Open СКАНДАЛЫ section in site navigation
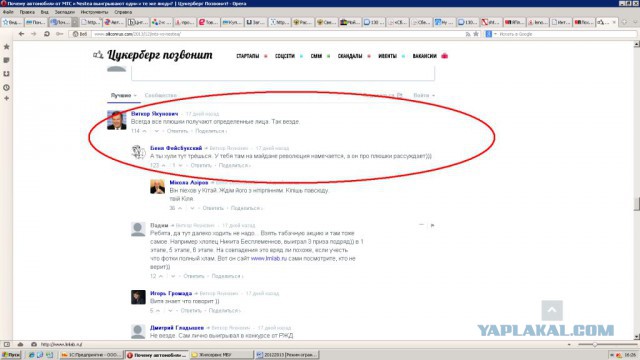This screenshot has width=640, height=360. coord(350,56)
